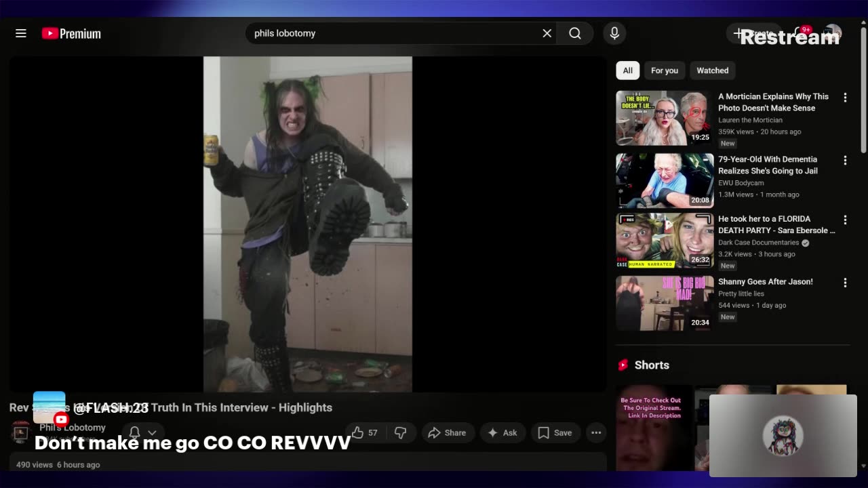Viewport: 868px width, 488px height.
Task: Open options for Mortician video
Action: click(845, 98)
